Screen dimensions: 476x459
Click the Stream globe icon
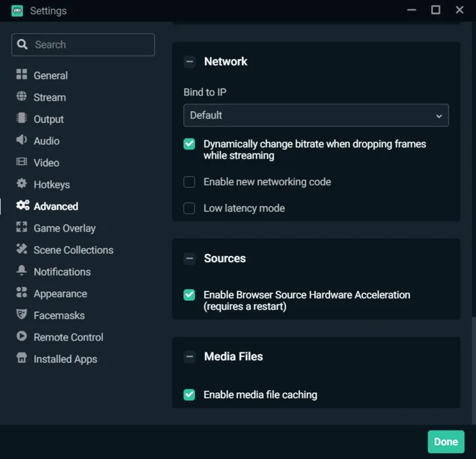(x=22, y=96)
